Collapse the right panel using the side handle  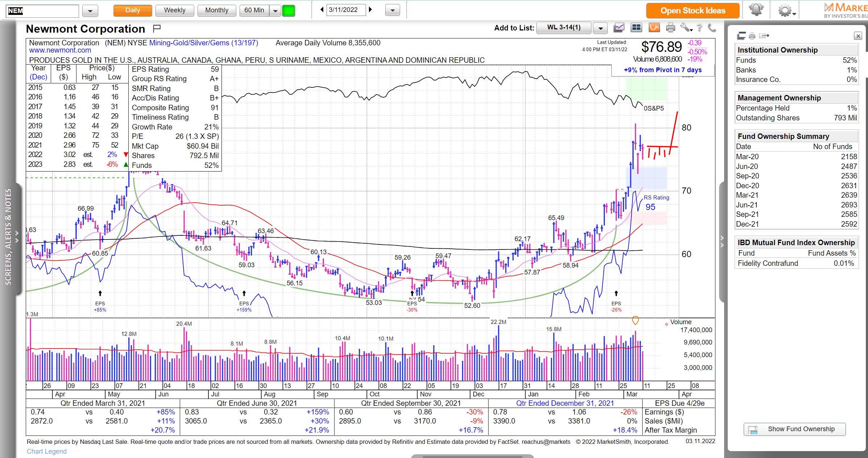[722, 242]
